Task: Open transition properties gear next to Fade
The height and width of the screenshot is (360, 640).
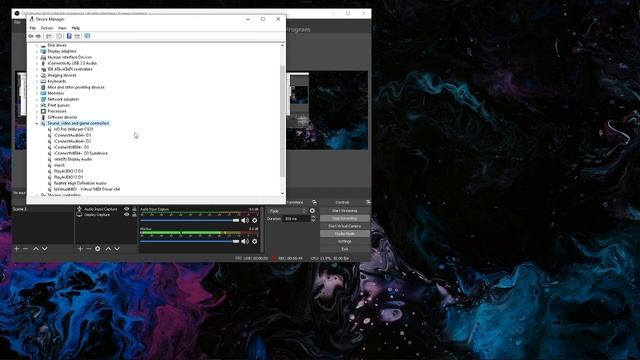Action: click(x=312, y=211)
